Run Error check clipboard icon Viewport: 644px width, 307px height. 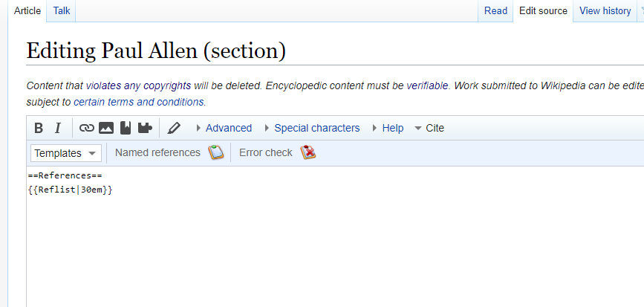pos(308,152)
